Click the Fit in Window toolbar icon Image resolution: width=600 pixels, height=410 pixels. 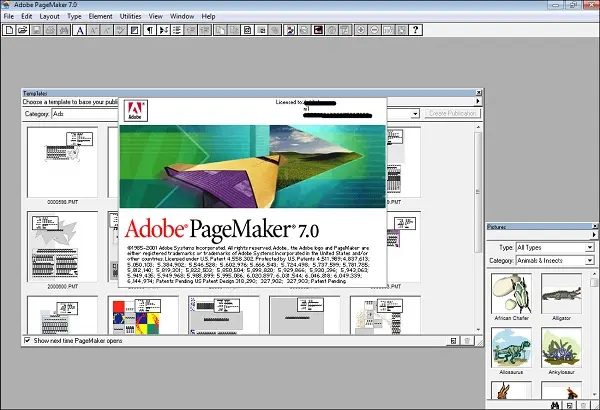(402, 30)
